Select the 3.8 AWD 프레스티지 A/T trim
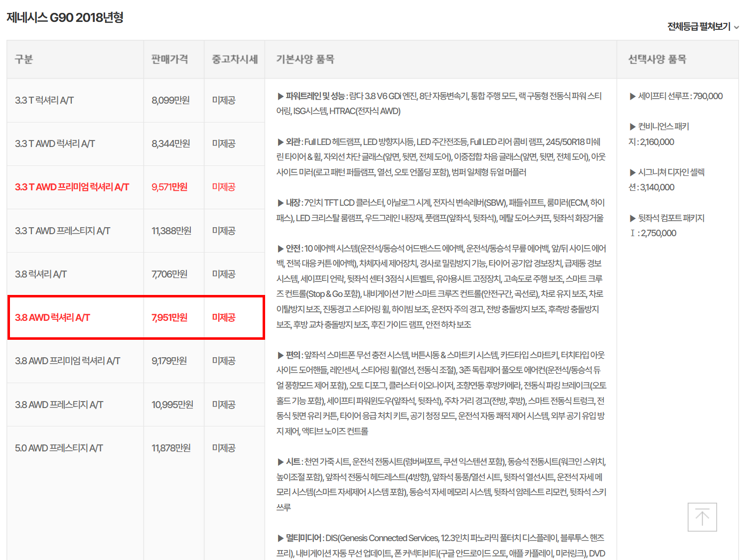744x560 pixels. pyautogui.click(x=59, y=405)
